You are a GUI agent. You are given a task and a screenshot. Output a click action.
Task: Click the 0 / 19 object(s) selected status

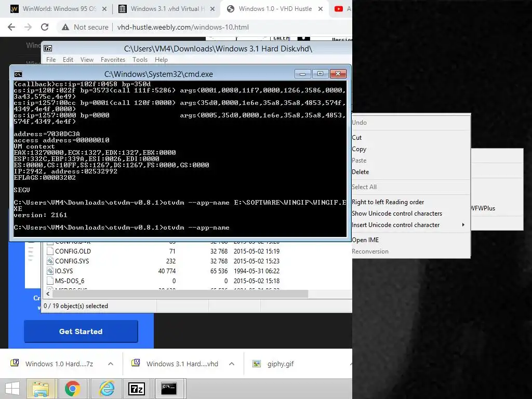[76, 306]
